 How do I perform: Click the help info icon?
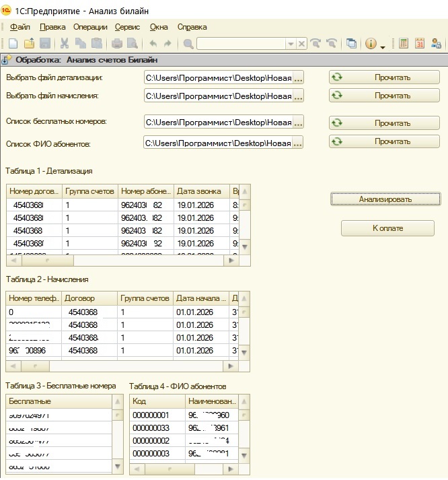click(370, 44)
